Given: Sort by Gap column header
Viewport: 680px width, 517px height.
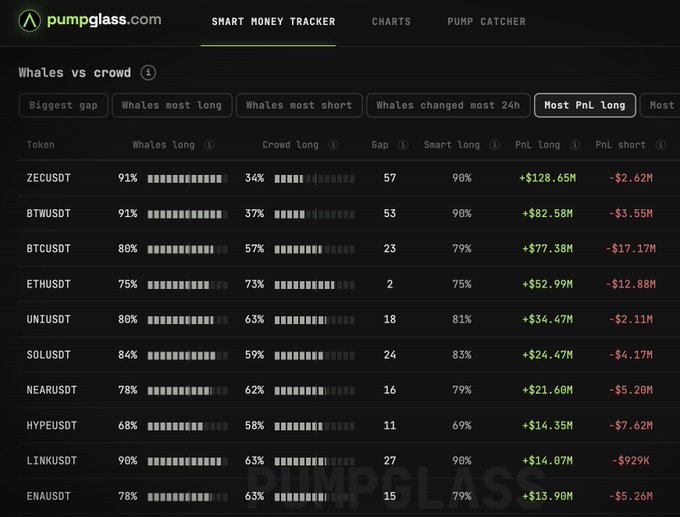Looking at the screenshot, I should 380,145.
